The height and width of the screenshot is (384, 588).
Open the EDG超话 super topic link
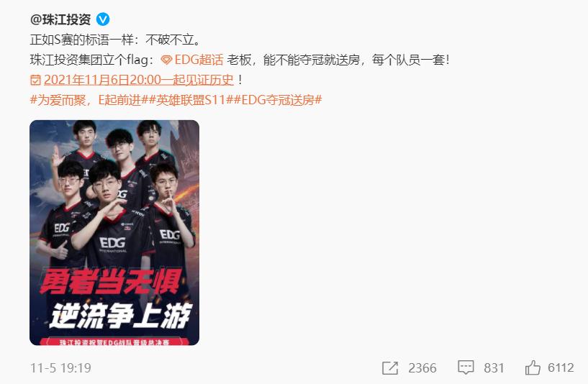coord(199,60)
